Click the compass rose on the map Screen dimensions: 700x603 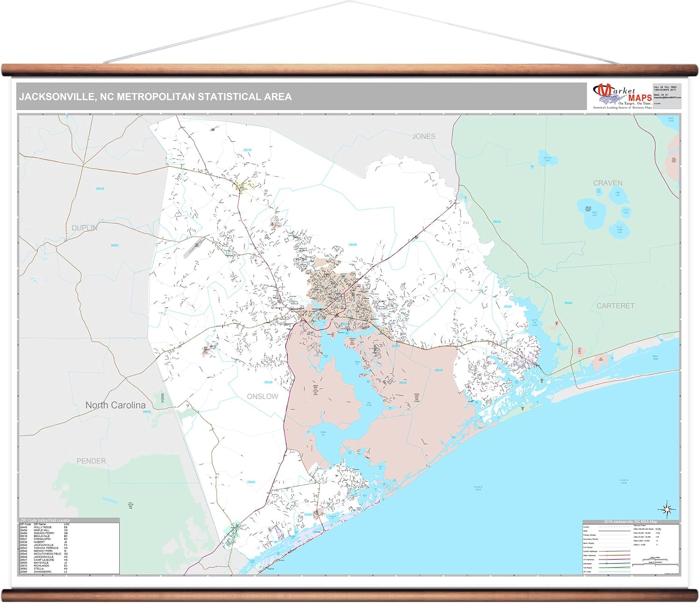coord(667,509)
